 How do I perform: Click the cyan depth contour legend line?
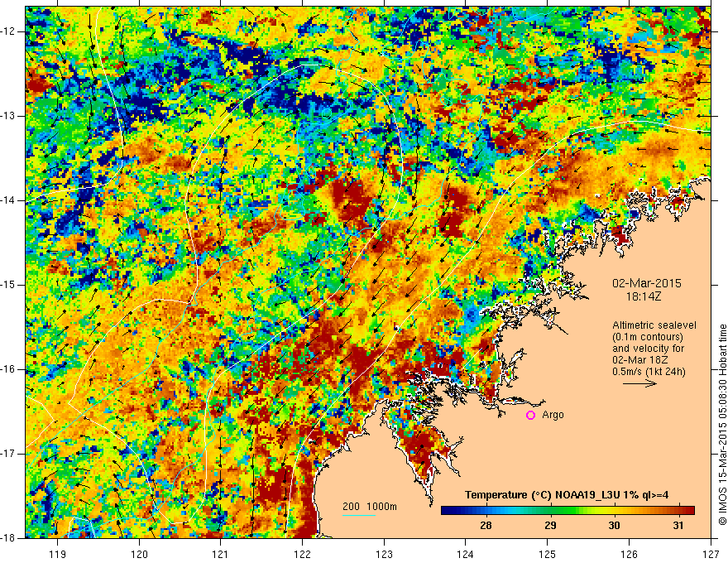coord(359,515)
